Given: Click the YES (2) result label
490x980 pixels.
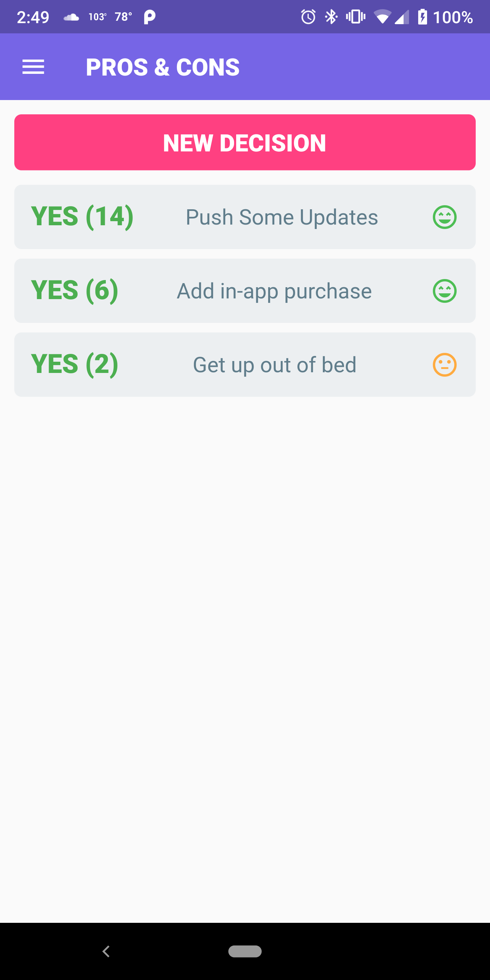Looking at the screenshot, I should click(x=75, y=364).
